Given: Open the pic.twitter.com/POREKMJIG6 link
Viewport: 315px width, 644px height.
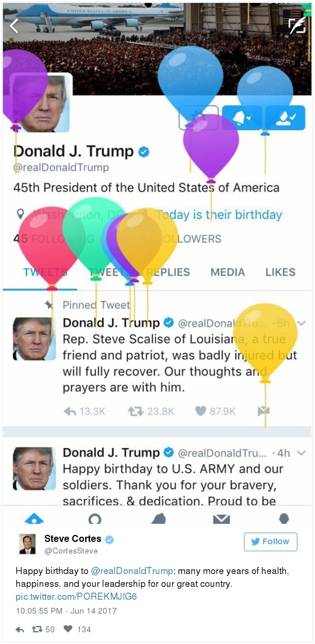Looking at the screenshot, I should coord(76,596).
